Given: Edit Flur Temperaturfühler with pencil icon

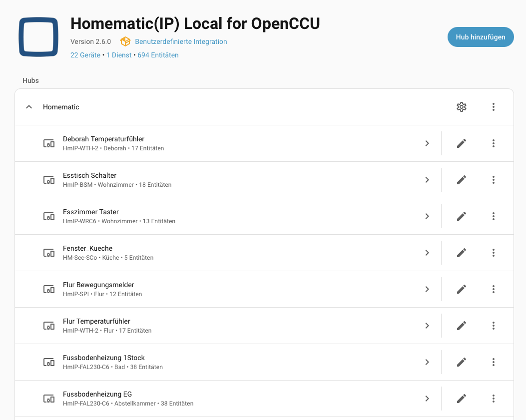Looking at the screenshot, I should pyautogui.click(x=462, y=326).
